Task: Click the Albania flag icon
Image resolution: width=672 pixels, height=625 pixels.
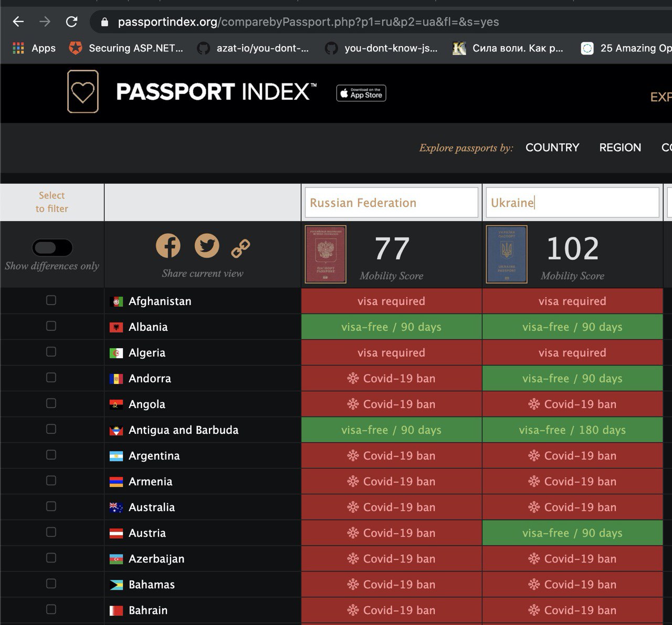Action: (x=116, y=327)
